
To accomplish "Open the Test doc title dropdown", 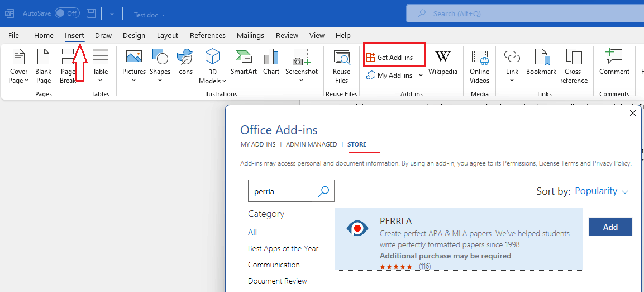I will pyautogui.click(x=150, y=15).
